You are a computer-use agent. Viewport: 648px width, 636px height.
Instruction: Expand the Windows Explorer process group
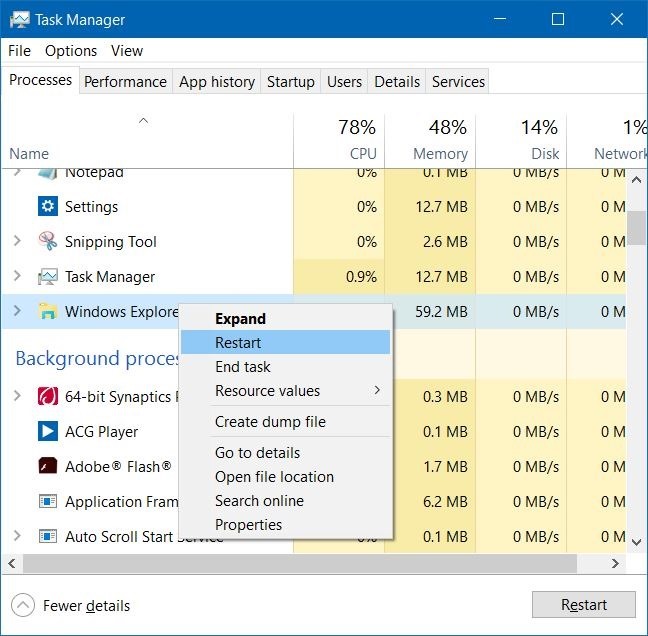click(x=17, y=310)
